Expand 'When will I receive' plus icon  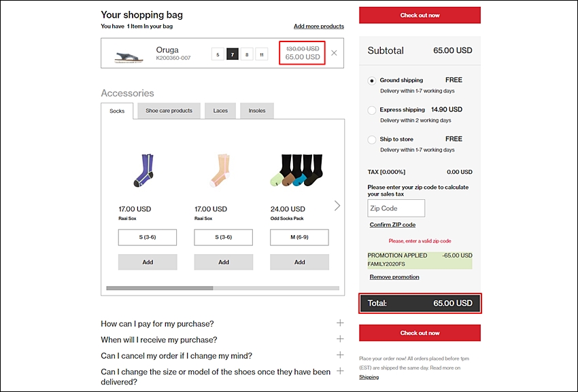coord(340,339)
